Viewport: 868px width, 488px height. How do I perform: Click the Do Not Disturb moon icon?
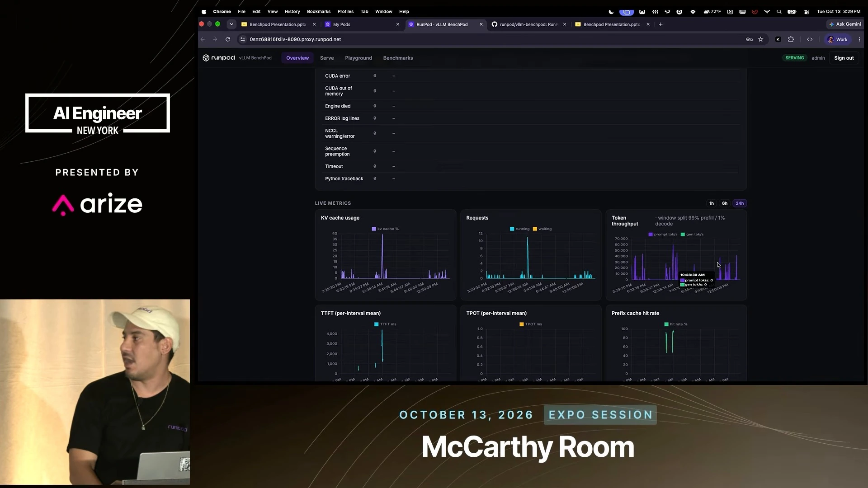click(x=611, y=12)
